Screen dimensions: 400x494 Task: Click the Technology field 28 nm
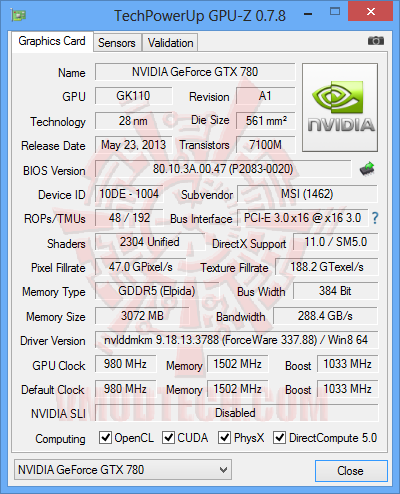click(x=134, y=121)
